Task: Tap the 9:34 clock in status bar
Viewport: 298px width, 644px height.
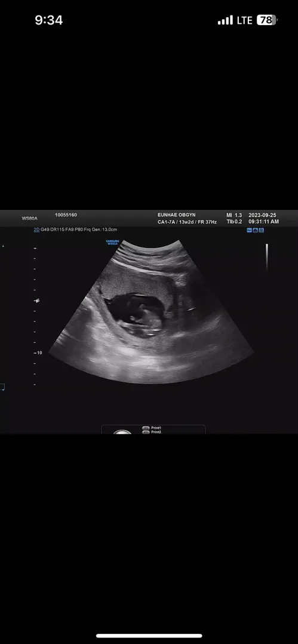Action: click(48, 20)
